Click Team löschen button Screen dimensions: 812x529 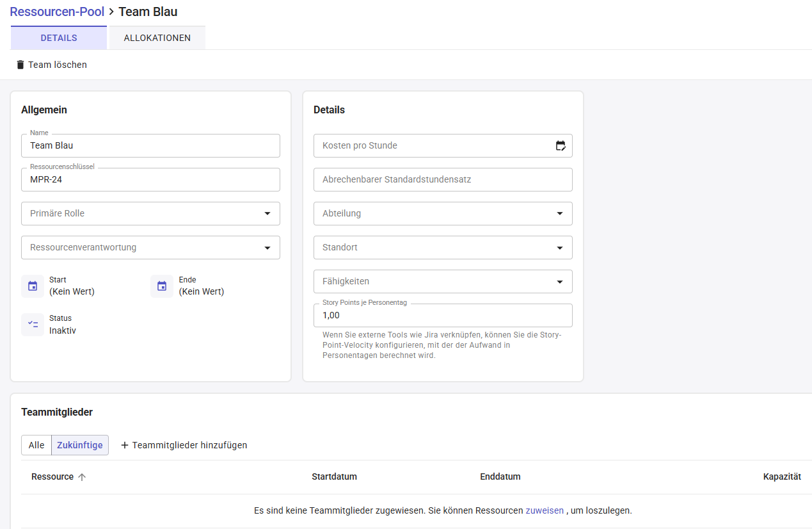51,65
